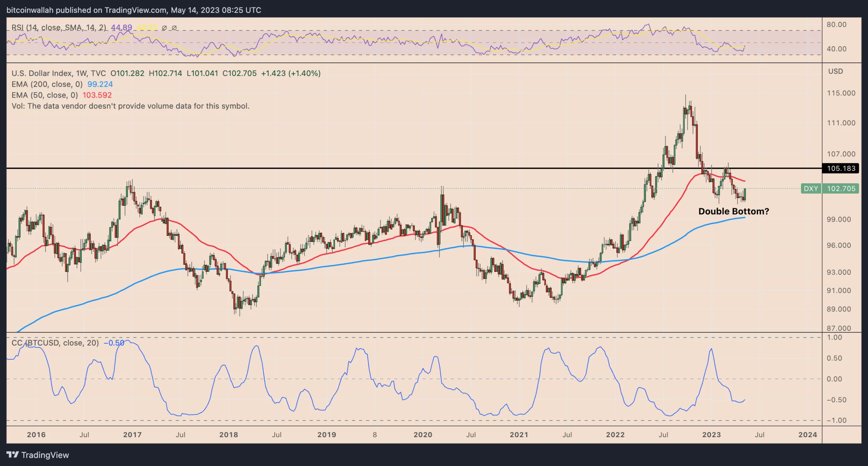Screen dimensions: 868x466
Task: Click the USD currency label on price axis
Action: click(x=835, y=71)
